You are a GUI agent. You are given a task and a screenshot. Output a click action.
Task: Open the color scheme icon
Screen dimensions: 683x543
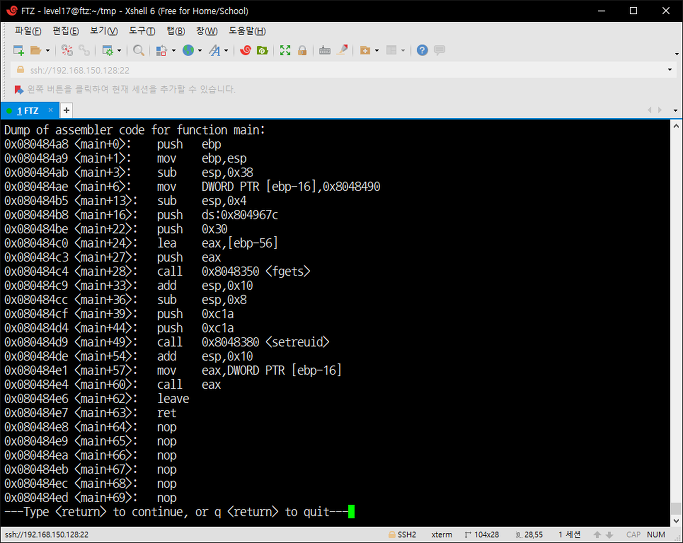[161, 51]
